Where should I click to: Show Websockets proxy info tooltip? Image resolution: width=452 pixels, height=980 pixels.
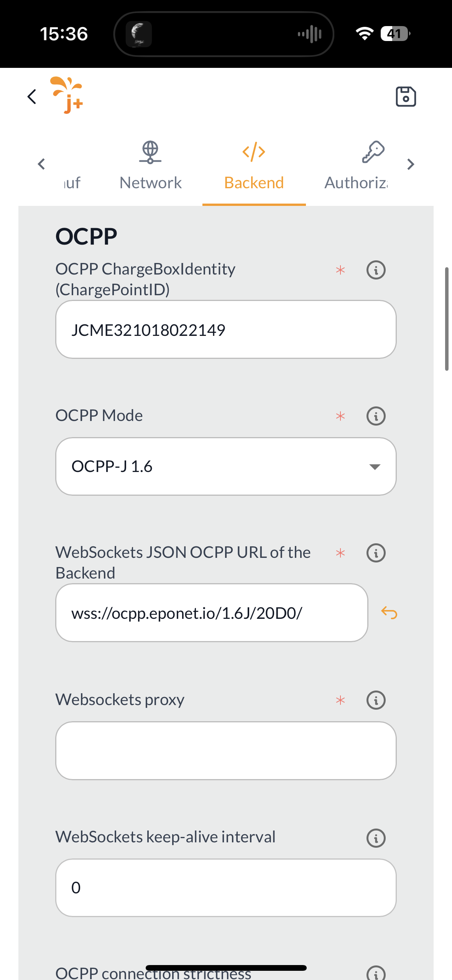376,700
